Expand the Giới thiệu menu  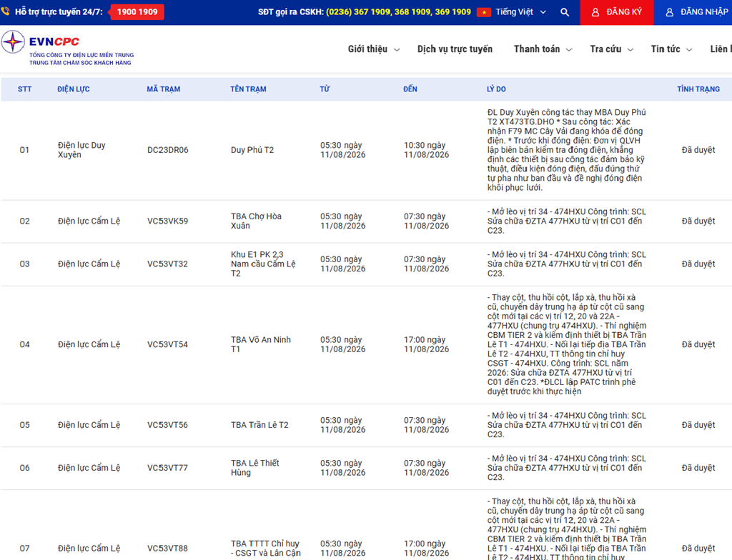coord(373,49)
